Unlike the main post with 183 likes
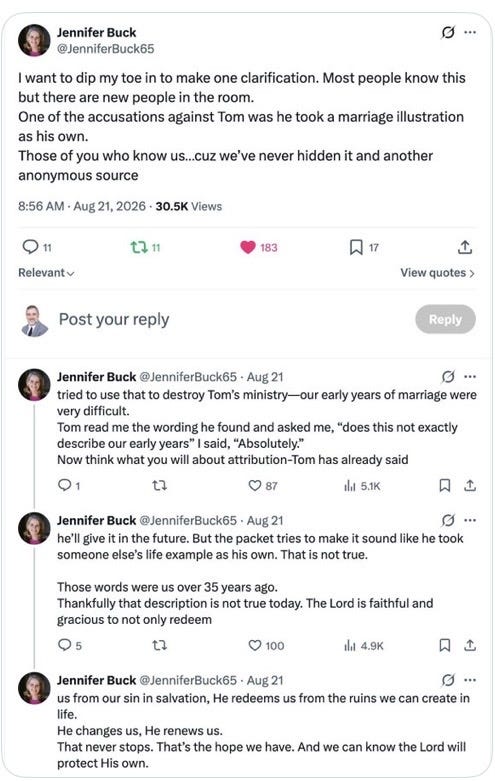The image size is (495, 781). point(248,247)
